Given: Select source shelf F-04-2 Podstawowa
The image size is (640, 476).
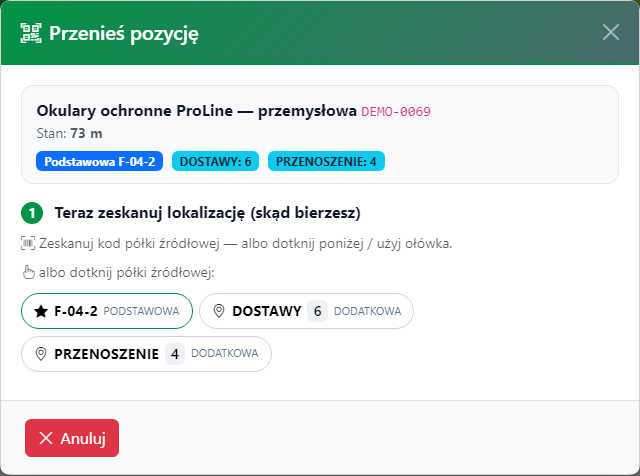Looking at the screenshot, I should tap(107, 311).
